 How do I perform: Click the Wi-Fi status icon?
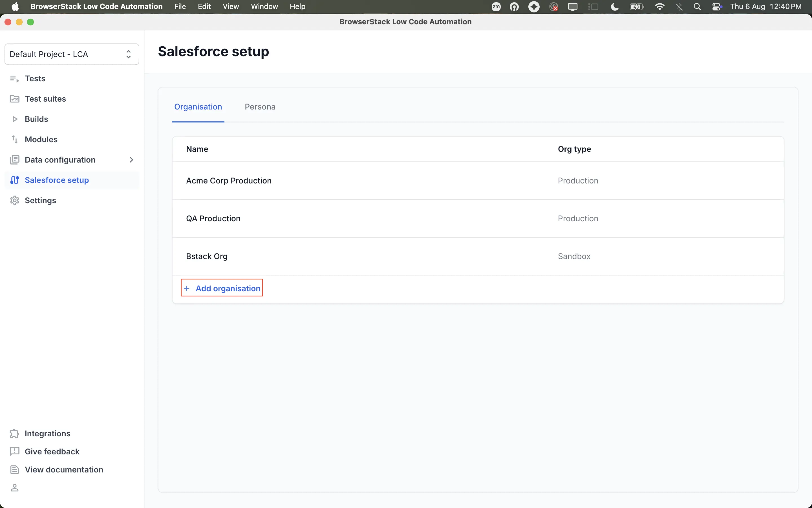coord(659,7)
